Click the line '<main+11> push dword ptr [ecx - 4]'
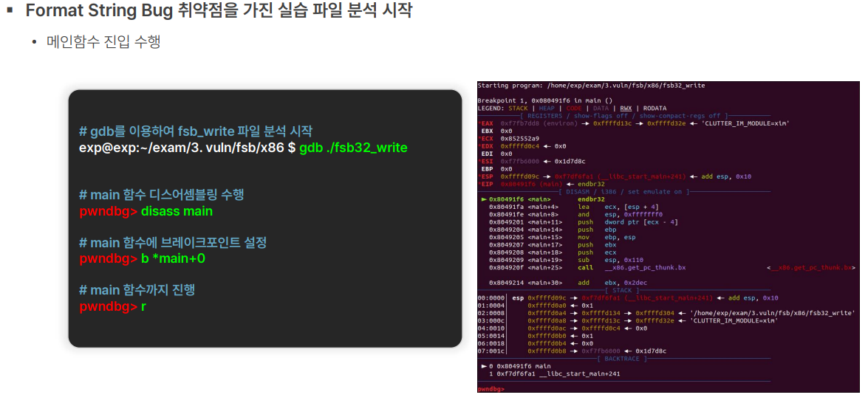This screenshot has height=406, width=868. coord(583,221)
